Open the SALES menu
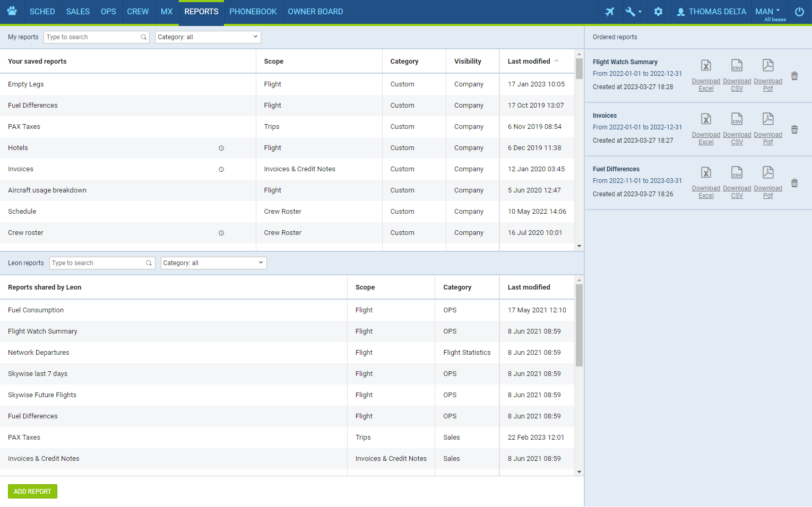Screen dimensions: 812x507 [x=78, y=12]
